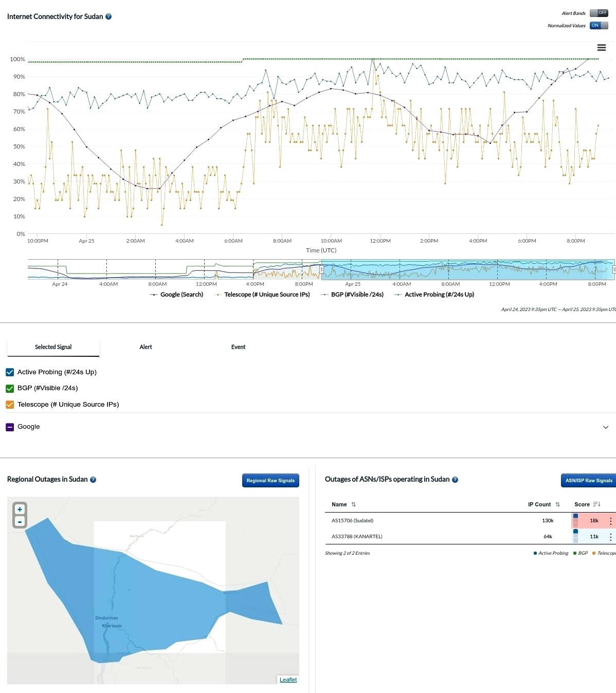Sort table by Score column
The height and width of the screenshot is (693, 616).
[x=596, y=504]
